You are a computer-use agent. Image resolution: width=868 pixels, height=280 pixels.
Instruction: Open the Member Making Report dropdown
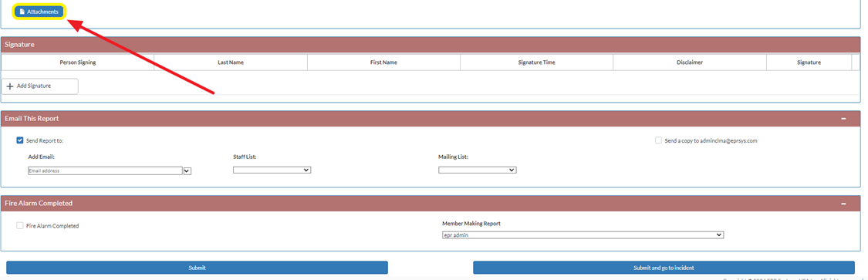(x=583, y=235)
